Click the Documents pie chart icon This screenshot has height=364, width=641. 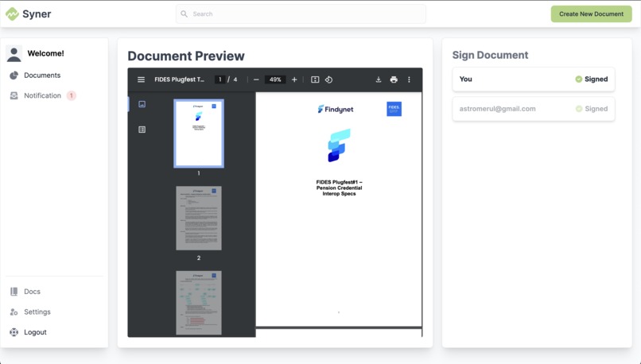[14, 76]
